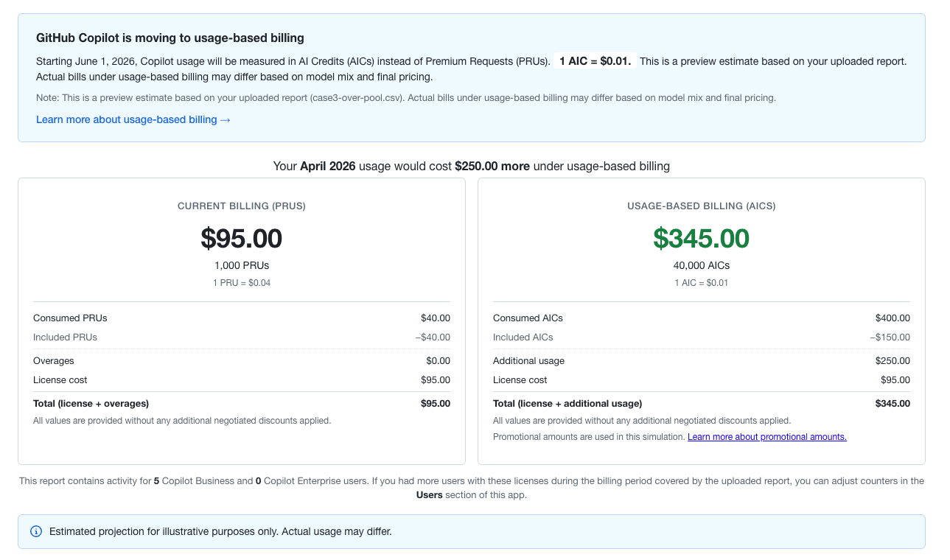
Task: Click the small '1 AIC = $0.01' rate under 40,000 AICs
Action: [702, 283]
